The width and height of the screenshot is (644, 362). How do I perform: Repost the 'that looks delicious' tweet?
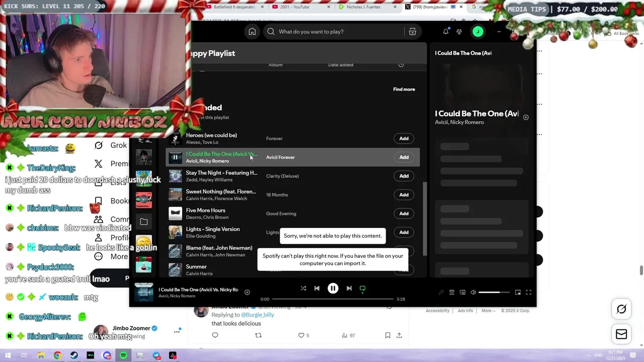click(258, 335)
